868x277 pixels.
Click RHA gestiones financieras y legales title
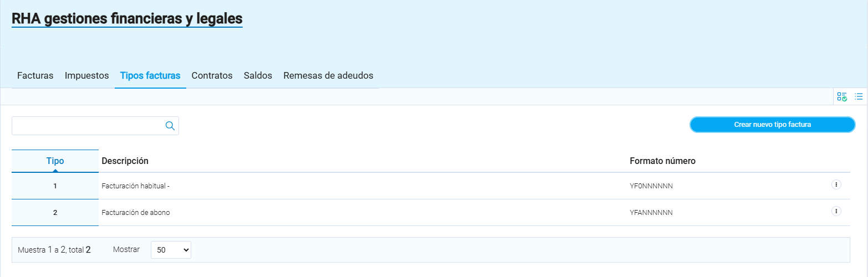[x=127, y=19]
